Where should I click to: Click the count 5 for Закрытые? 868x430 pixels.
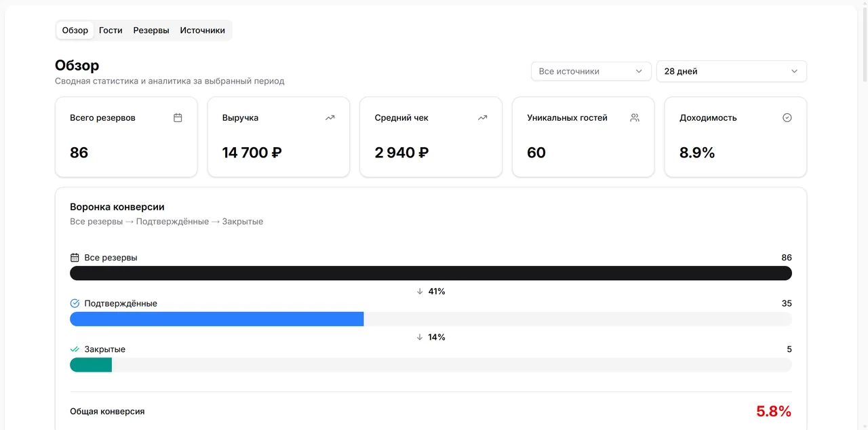click(x=789, y=349)
